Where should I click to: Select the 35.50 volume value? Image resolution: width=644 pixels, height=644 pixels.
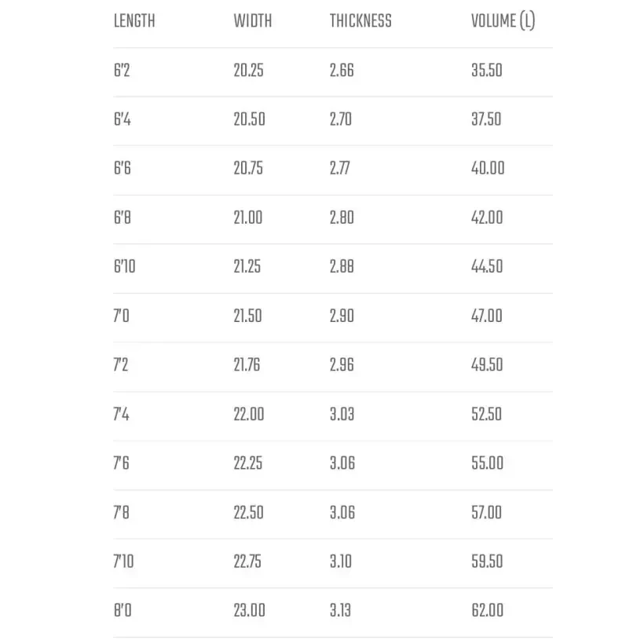[x=486, y=71]
